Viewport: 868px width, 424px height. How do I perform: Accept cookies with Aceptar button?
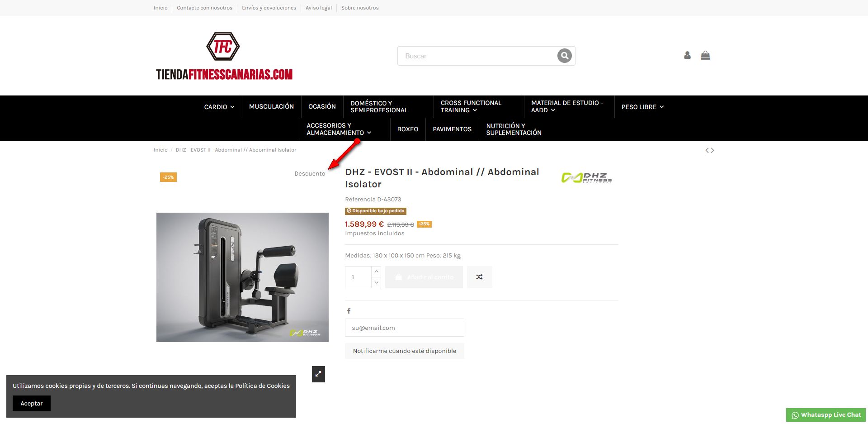(x=32, y=403)
